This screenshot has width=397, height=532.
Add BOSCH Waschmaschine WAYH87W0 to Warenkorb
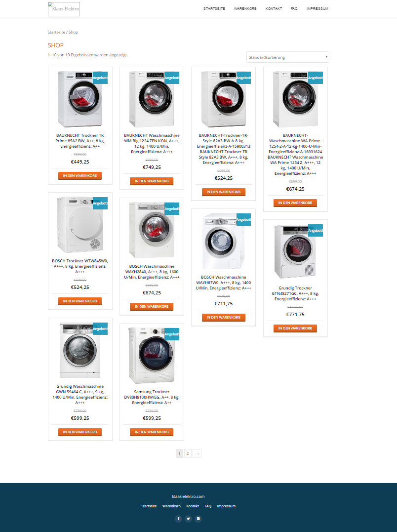coord(223,318)
